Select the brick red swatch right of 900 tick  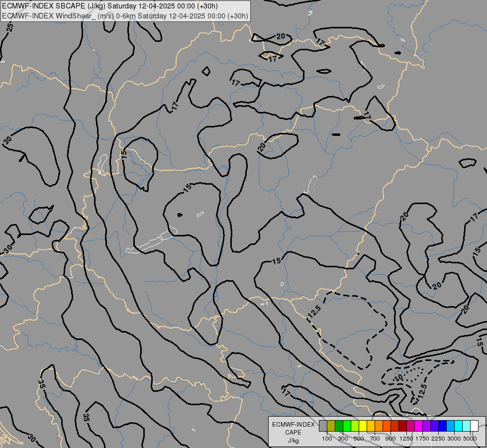point(395,426)
